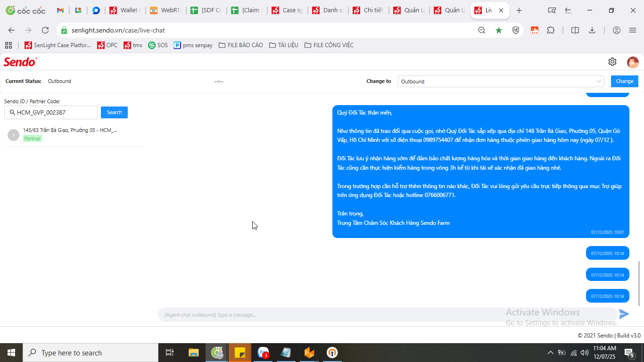Switch to the Danh sá tab
This screenshot has height=362, width=644.
click(x=328, y=10)
